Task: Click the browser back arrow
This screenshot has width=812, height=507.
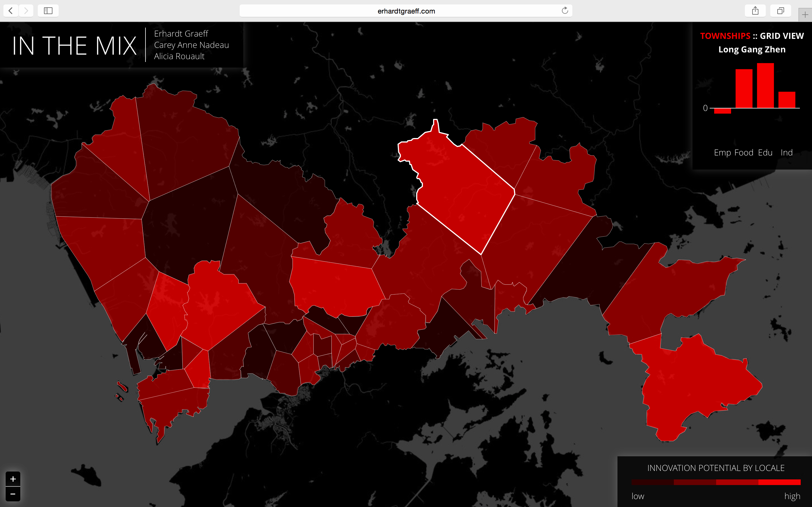Action: (11, 11)
